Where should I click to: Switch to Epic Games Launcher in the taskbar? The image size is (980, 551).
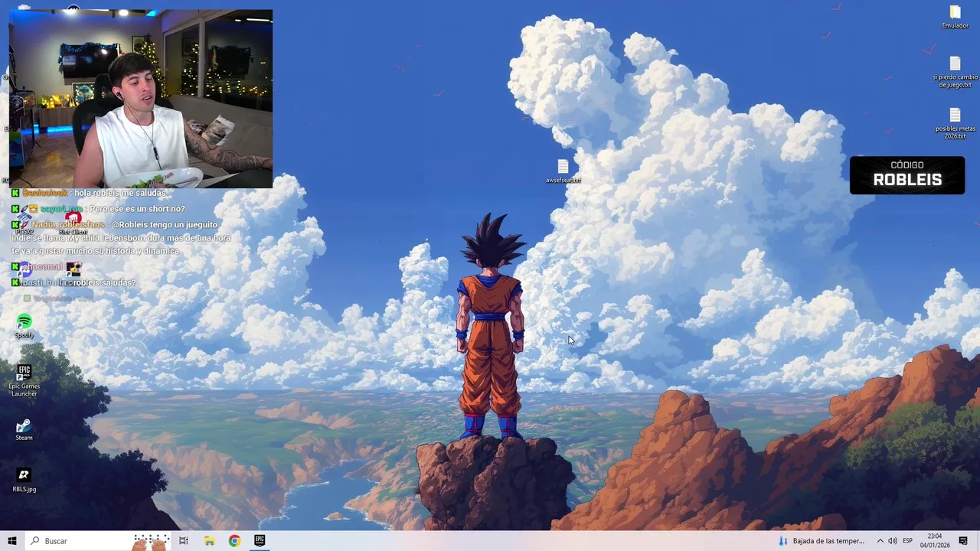coord(260,541)
